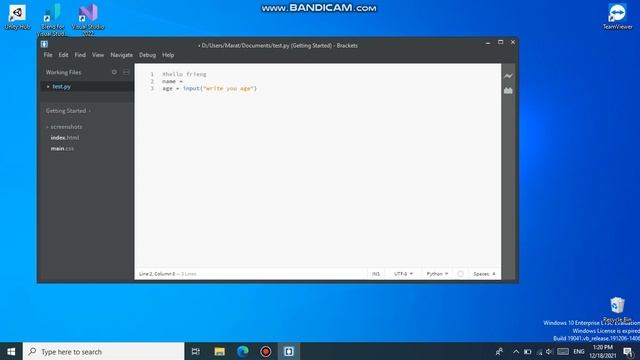
Task: Open the Navigate menu
Action: point(122,55)
